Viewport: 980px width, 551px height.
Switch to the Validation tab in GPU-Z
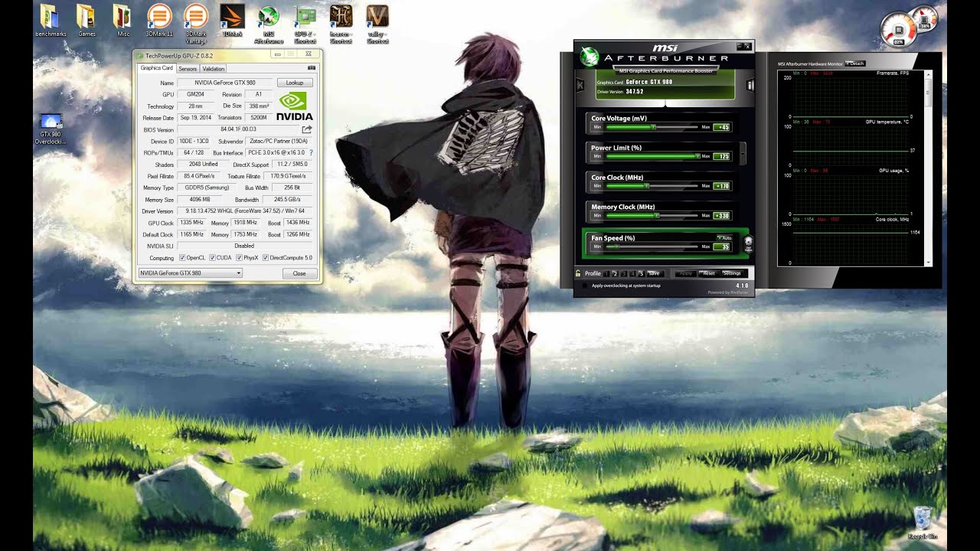pyautogui.click(x=214, y=69)
